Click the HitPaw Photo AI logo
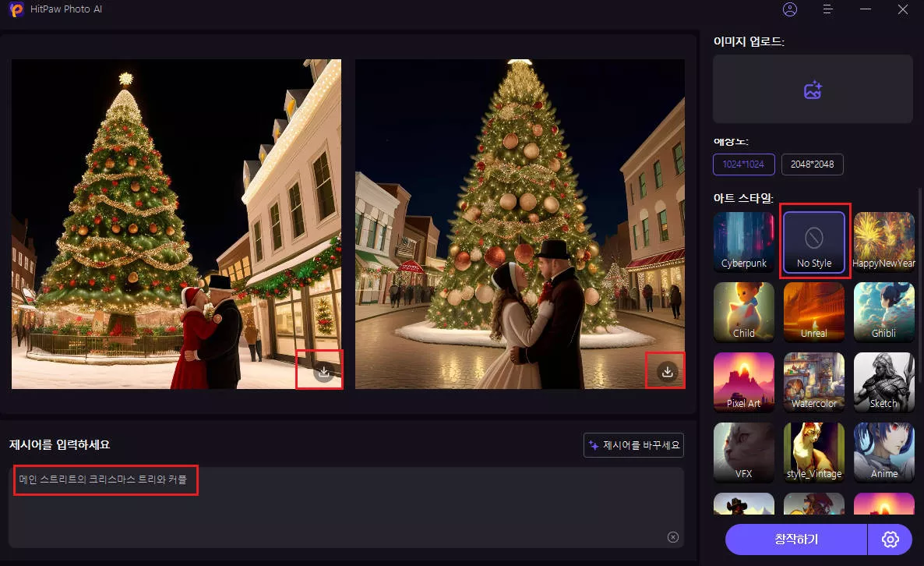 click(x=16, y=10)
